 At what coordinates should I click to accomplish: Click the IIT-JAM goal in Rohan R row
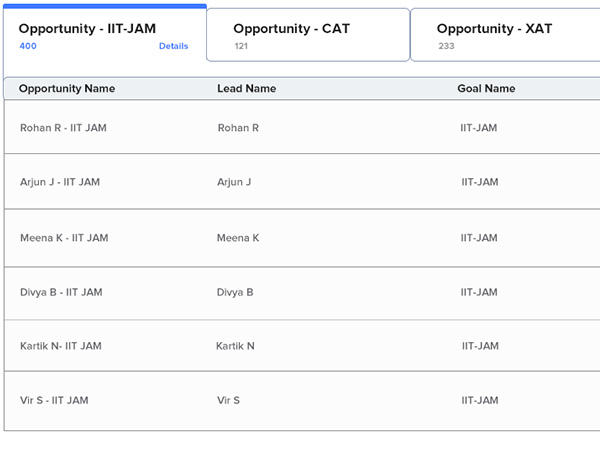pos(478,128)
